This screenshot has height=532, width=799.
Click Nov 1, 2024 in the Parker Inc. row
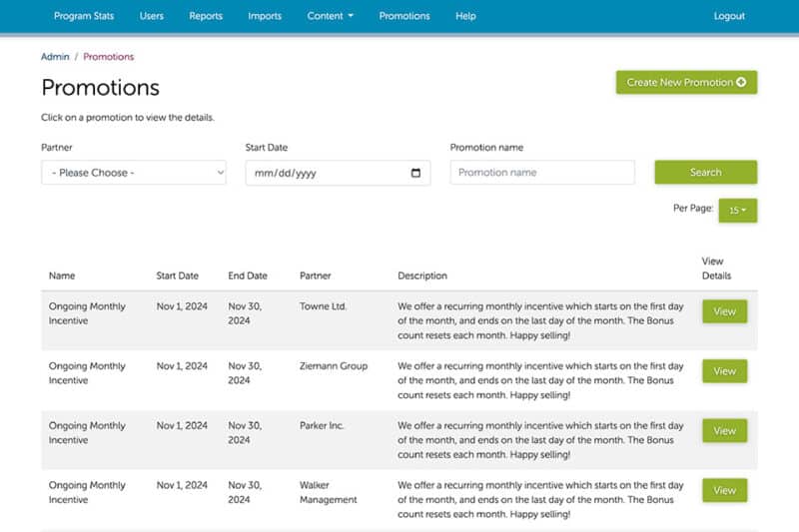[182, 425]
